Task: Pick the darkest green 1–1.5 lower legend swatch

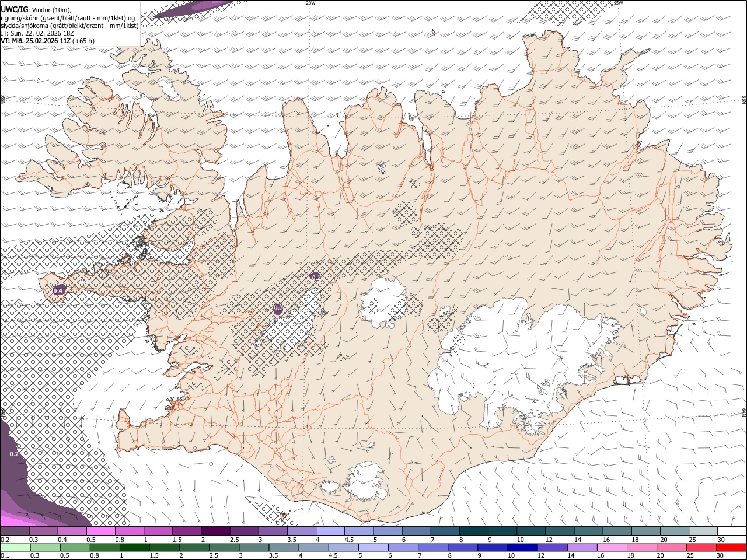Action: (134, 548)
